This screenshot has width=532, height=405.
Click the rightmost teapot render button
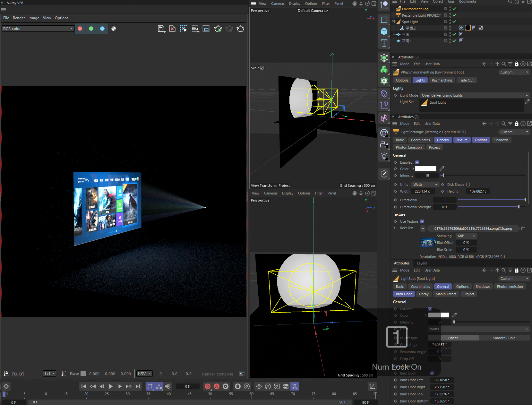(x=240, y=29)
